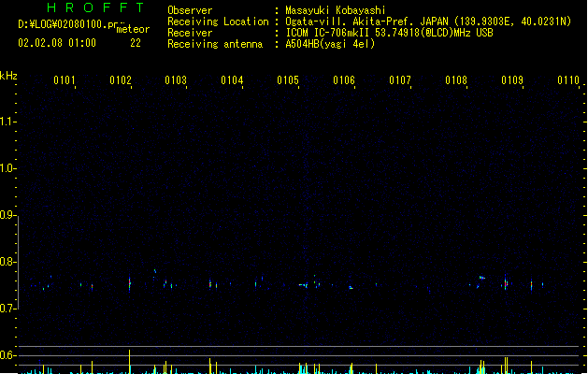Click the A504HB(yagi 4el) antenna text
Viewport: 588px width, 374px height.
tap(330, 44)
